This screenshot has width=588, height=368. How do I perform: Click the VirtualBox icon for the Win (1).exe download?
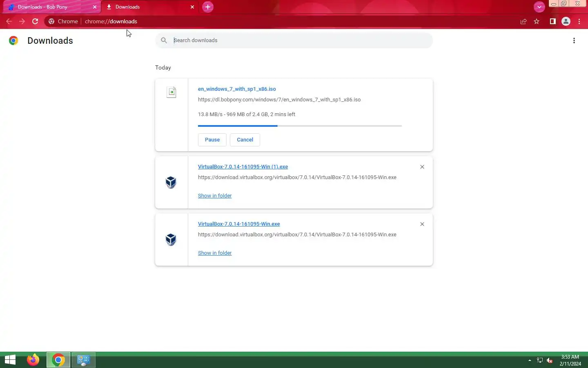click(171, 182)
